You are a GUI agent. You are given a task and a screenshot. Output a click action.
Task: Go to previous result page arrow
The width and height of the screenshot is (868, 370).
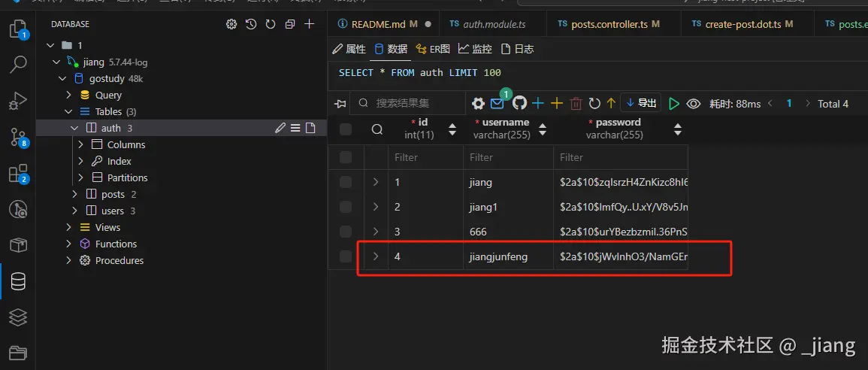pyautogui.click(x=770, y=104)
